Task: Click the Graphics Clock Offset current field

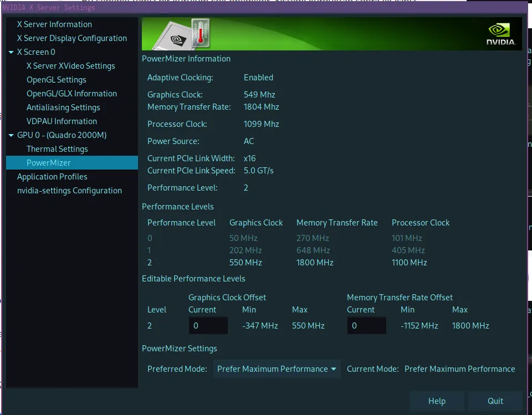Action: click(x=208, y=326)
